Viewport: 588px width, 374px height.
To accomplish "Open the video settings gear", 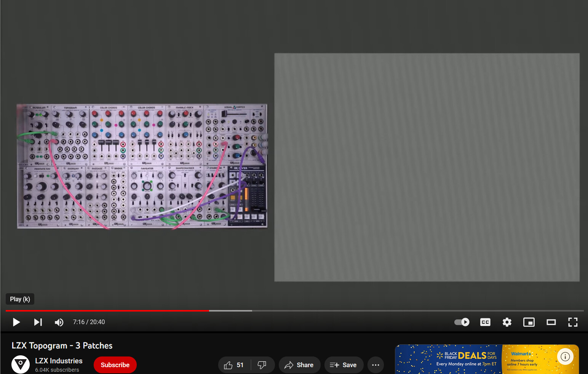I will point(507,322).
